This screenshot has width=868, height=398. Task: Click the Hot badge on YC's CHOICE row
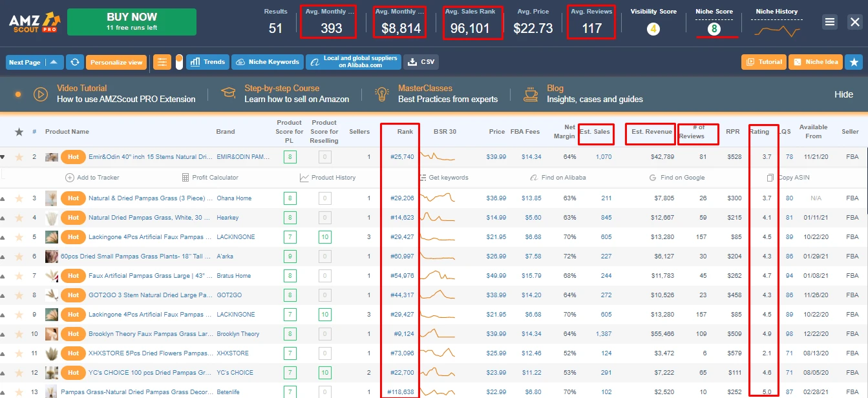[73, 373]
